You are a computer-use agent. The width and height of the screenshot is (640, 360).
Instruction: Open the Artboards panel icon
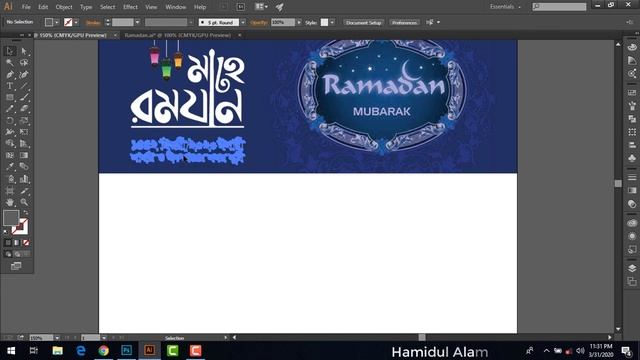(632, 281)
